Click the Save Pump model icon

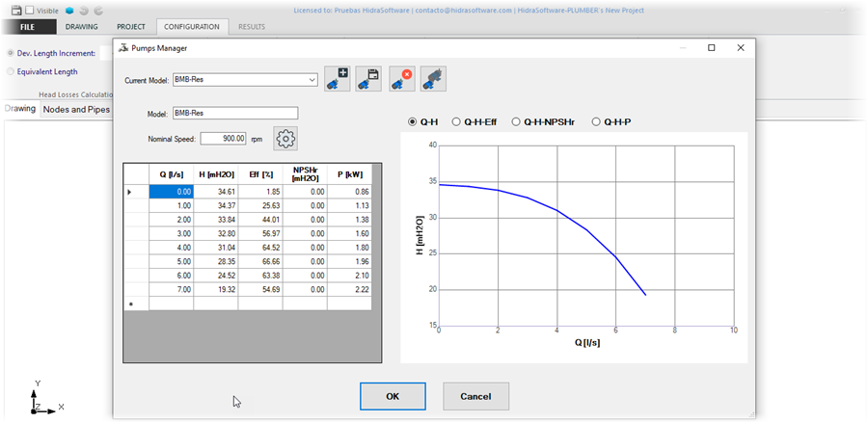(x=369, y=79)
